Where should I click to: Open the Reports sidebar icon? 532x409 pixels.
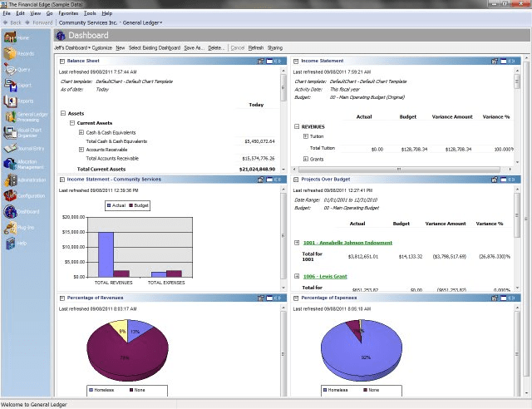10,101
